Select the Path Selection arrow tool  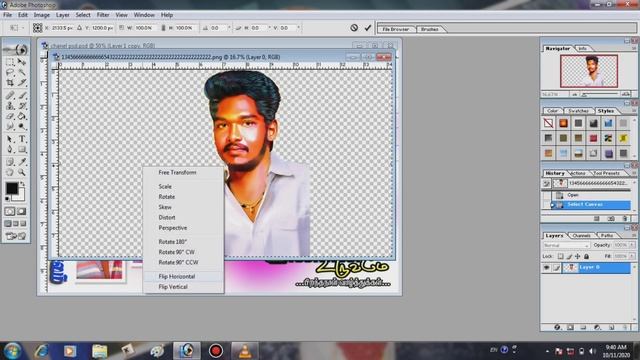pos(10,139)
